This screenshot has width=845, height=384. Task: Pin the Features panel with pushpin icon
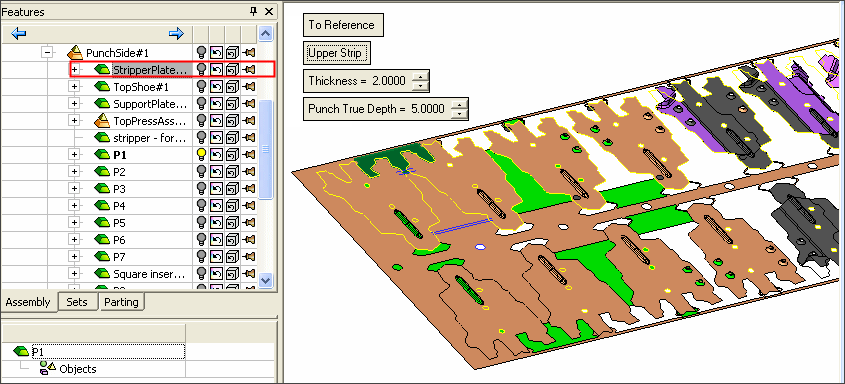click(x=254, y=11)
